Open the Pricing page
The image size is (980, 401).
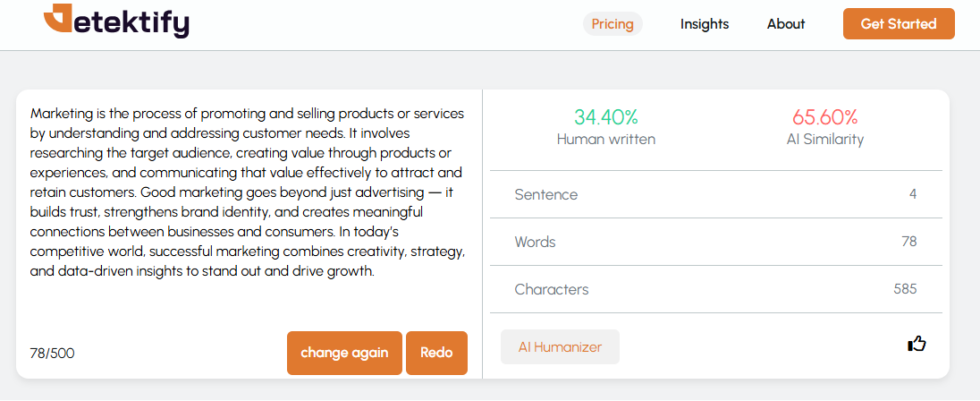612,24
